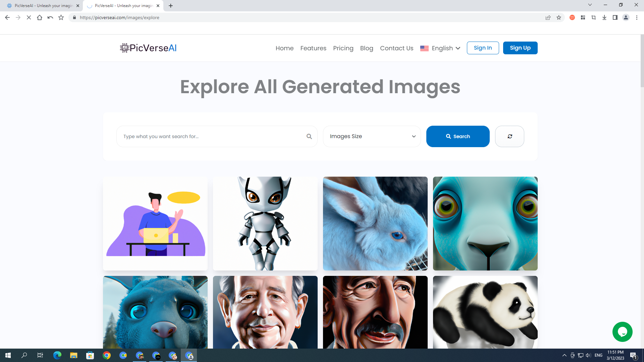The height and width of the screenshot is (362, 644).
Task: Click the taskbar clock showing 11:51 PM
Action: [615, 355]
